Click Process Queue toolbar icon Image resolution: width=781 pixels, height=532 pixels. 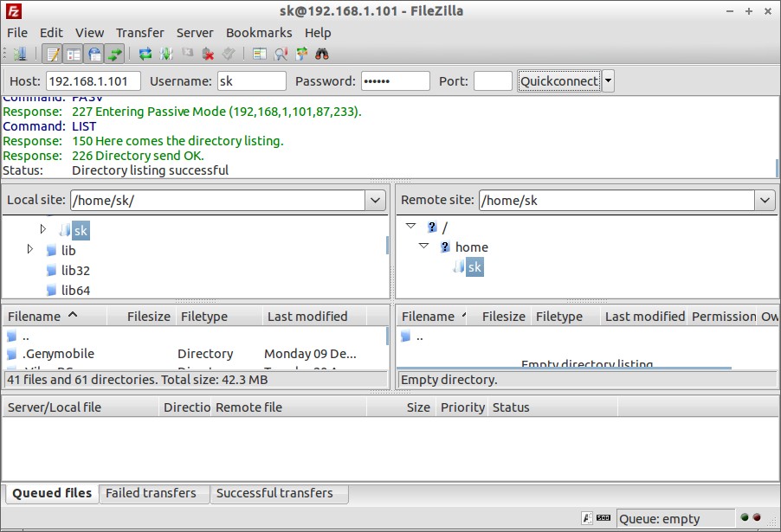point(166,54)
